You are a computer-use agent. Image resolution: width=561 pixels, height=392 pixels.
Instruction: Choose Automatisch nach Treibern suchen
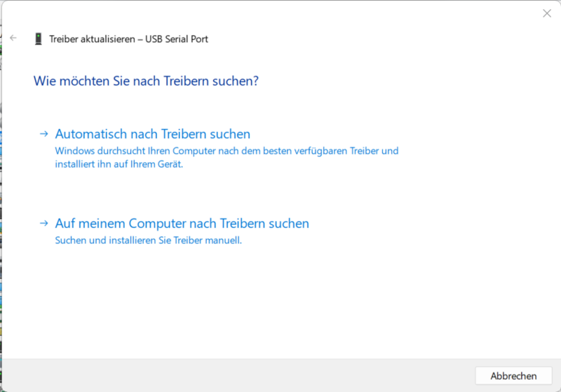[152, 134]
